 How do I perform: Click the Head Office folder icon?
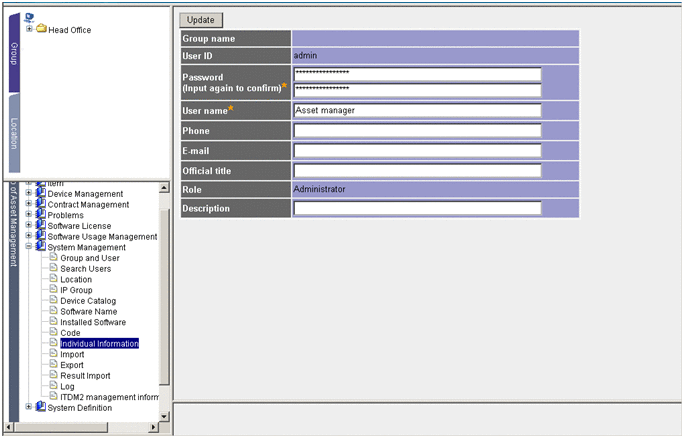42,30
